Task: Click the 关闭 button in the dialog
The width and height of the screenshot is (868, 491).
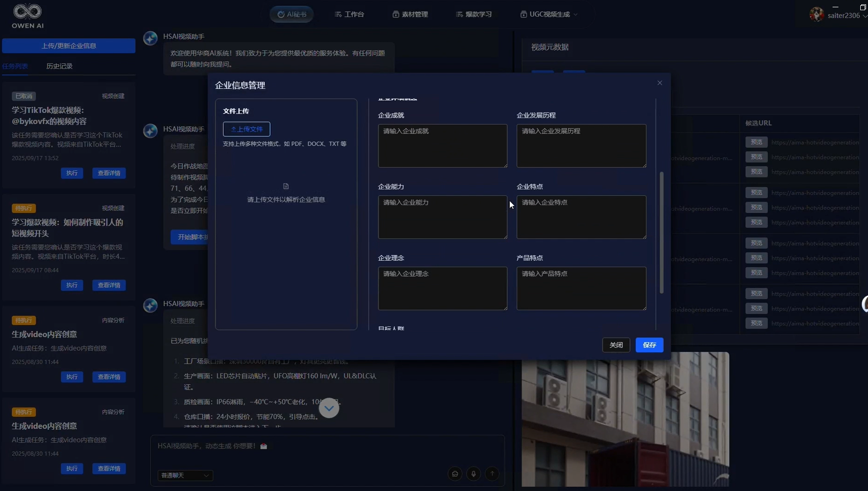Action: [x=616, y=345]
